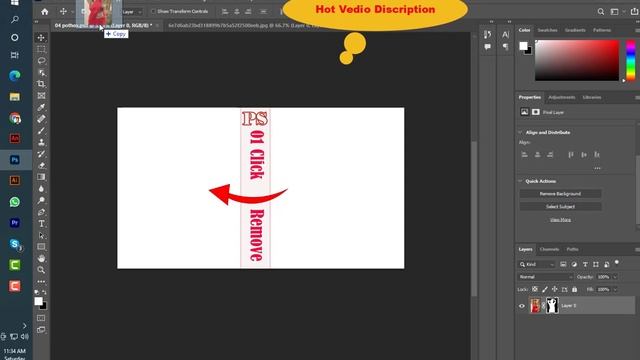
Task: Switch to the Patterns tab
Action: (602, 30)
